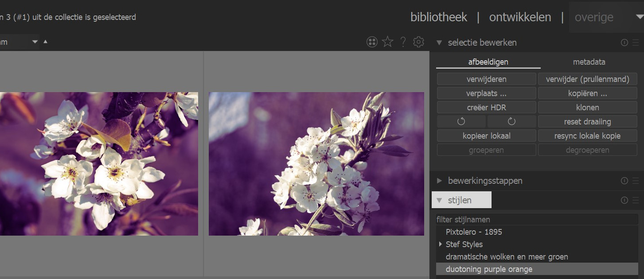Rotate selection counter-clockwise

coord(461,122)
